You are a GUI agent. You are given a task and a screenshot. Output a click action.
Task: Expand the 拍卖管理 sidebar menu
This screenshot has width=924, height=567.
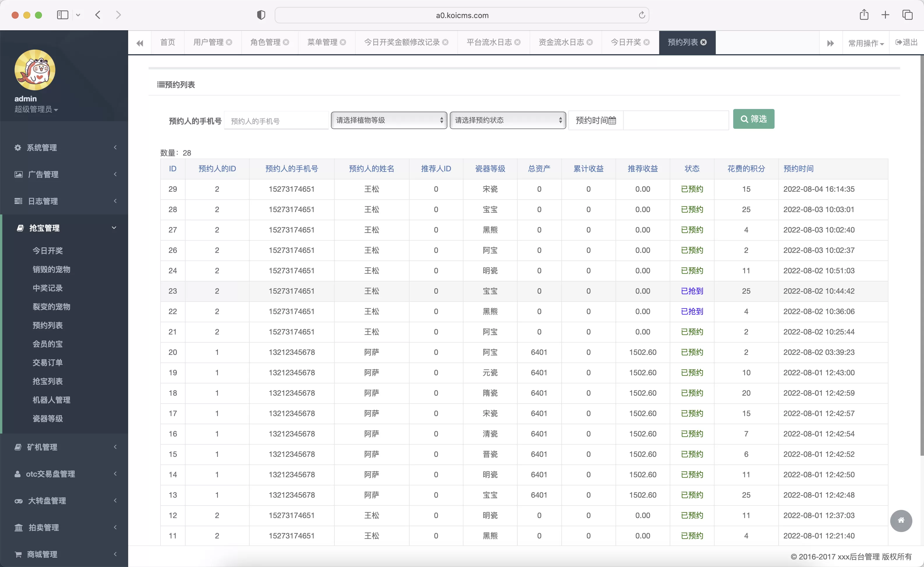click(x=64, y=528)
